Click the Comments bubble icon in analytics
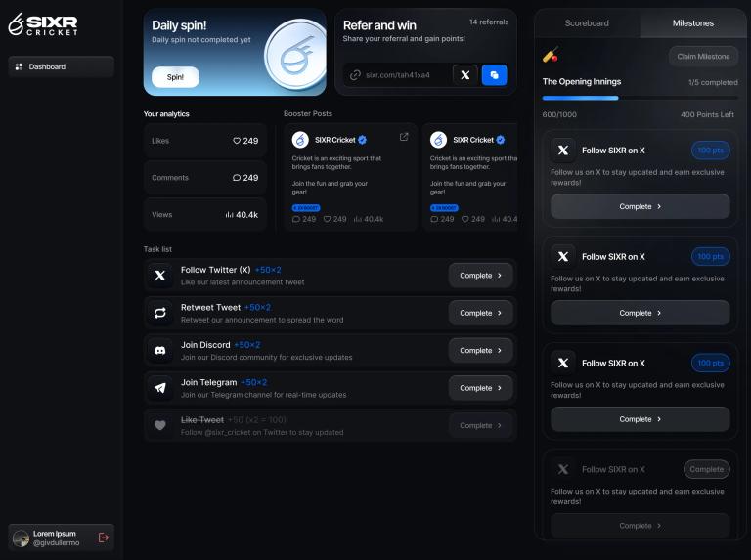 coord(237,178)
